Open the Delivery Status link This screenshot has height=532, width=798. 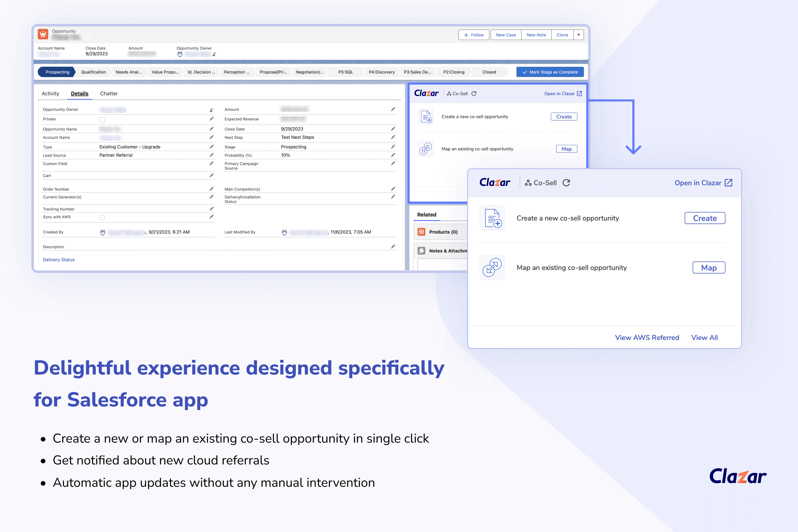(x=59, y=260)
